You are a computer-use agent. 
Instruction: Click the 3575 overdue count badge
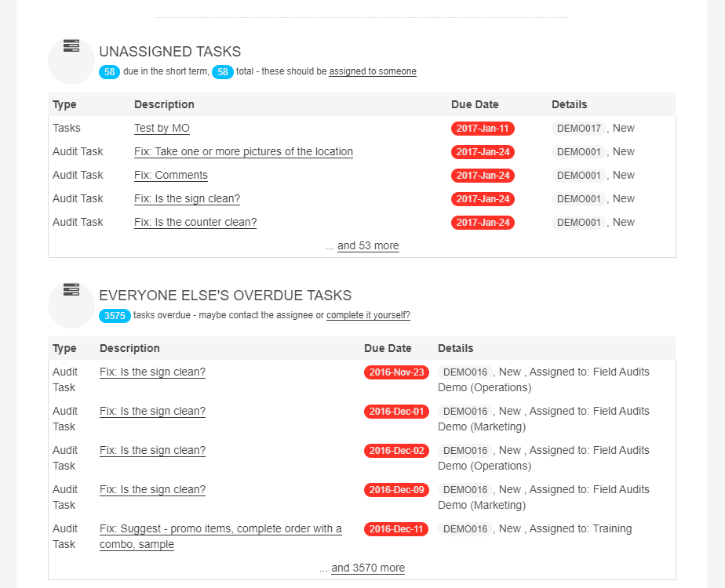click(x=115, y=316)
